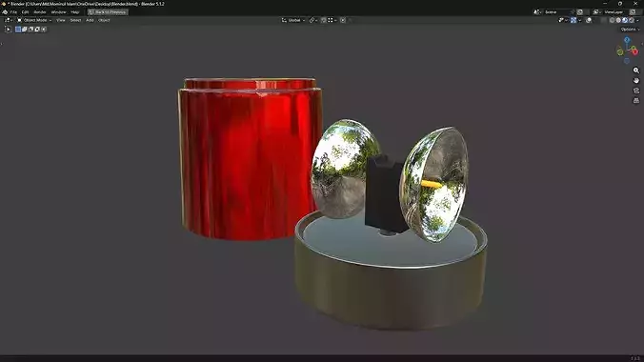Click the Back to Previous button
Viewport: 644px width, 362px height.
(x=108, y=12)
